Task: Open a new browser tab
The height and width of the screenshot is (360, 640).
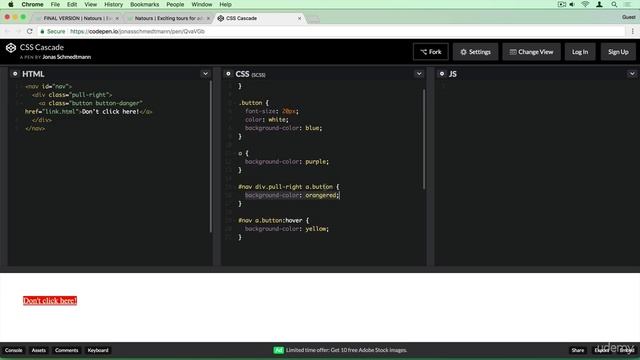Action: [313, 19]
